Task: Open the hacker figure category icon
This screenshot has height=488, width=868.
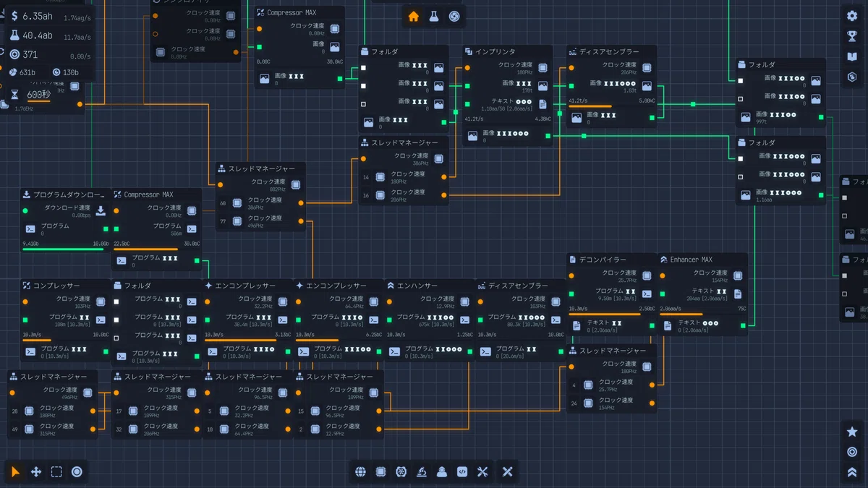Action: [441, 472]
